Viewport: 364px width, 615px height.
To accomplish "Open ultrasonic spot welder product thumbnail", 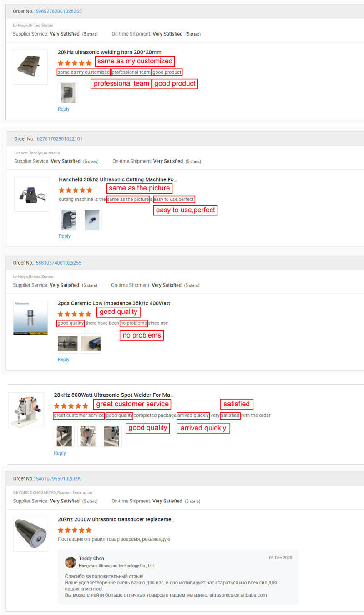I will tap(26, 410).
